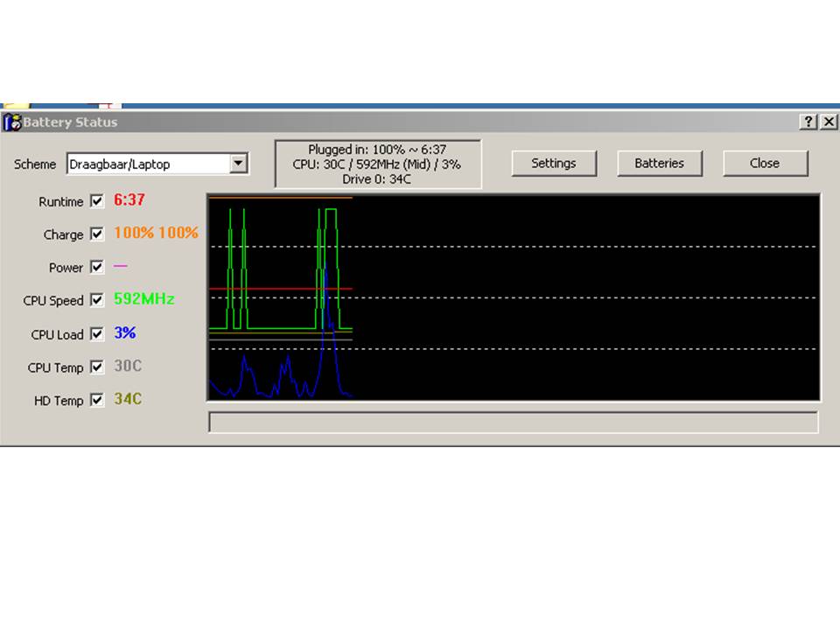
Task: Click the green 592MHz speed value
Action: 144,299
